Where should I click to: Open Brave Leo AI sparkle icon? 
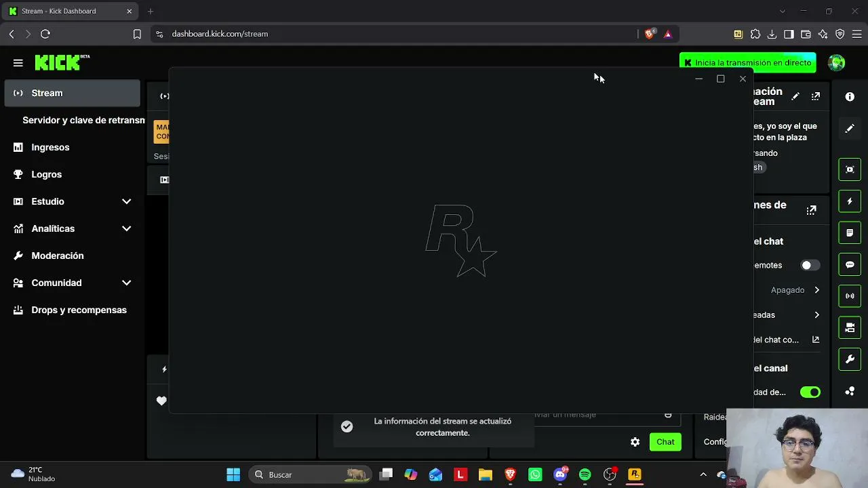[823, 34]
